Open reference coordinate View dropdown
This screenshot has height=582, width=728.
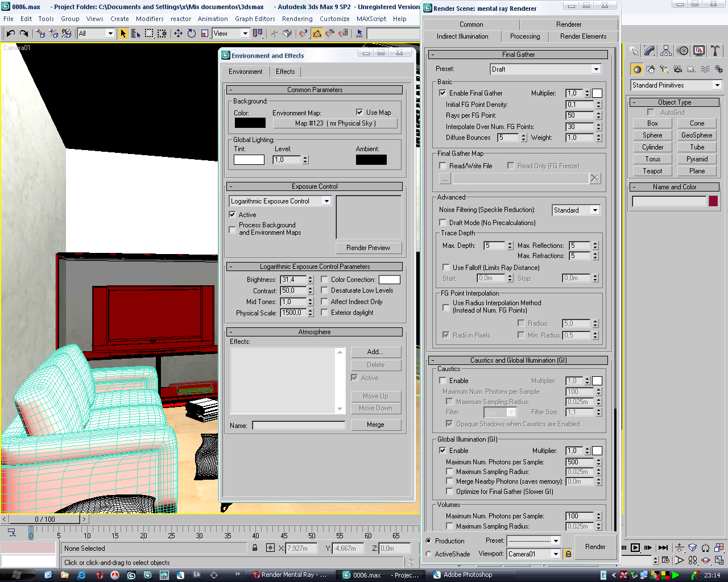[245, 34]
